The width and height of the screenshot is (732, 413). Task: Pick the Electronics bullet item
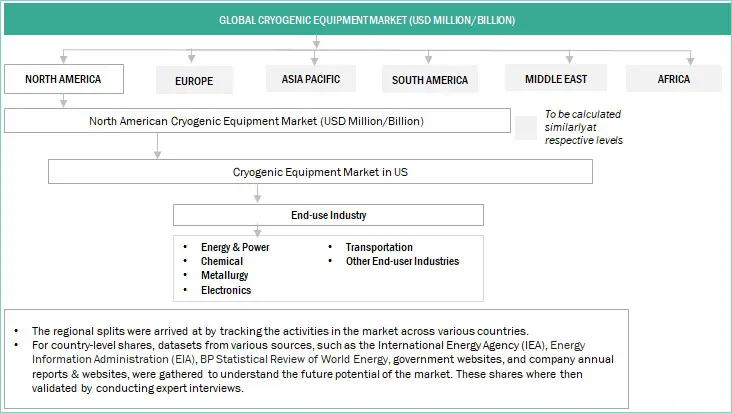click(226, 290)
